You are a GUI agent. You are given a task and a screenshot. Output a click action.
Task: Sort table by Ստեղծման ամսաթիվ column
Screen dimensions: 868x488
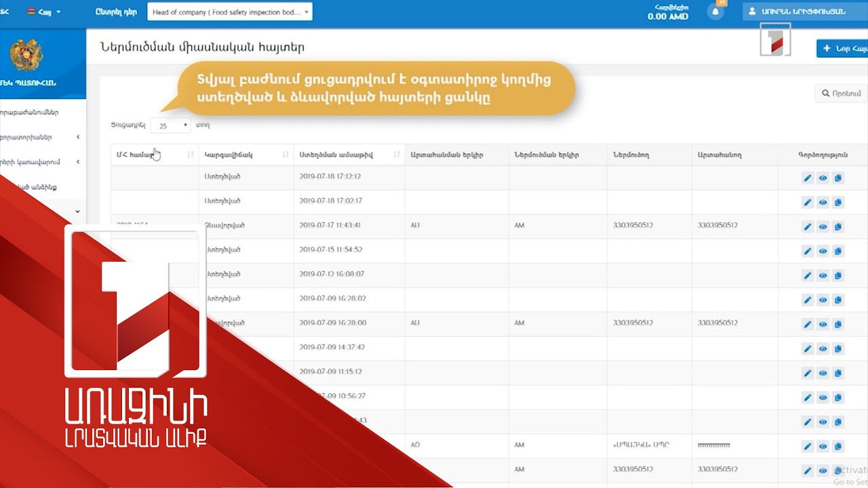click(349, 155)
